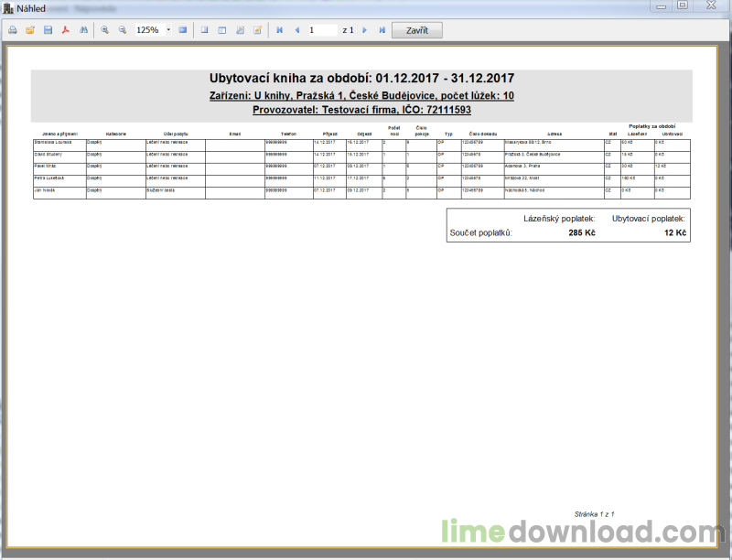Save the report using the floppy disk icon
The width and height of the screenshot is (732, 560).
[x=48, y=30]
